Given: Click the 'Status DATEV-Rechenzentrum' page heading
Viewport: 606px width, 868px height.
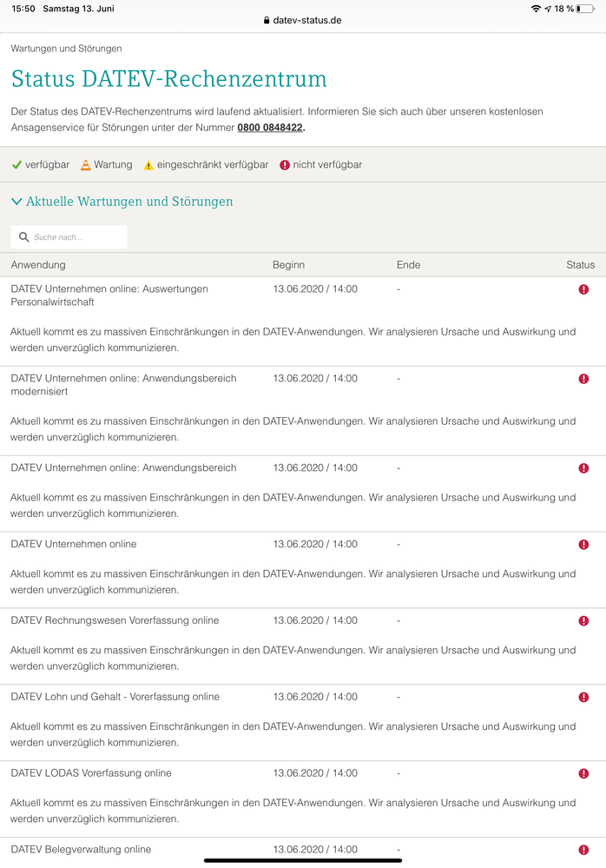Looking at the screenshot, I should pos(169,79).
